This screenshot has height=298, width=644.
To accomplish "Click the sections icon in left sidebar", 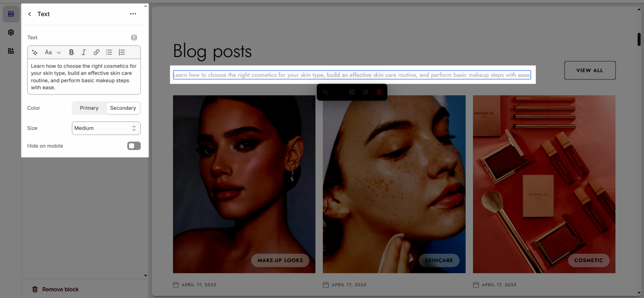I will (x=11, y=14).
